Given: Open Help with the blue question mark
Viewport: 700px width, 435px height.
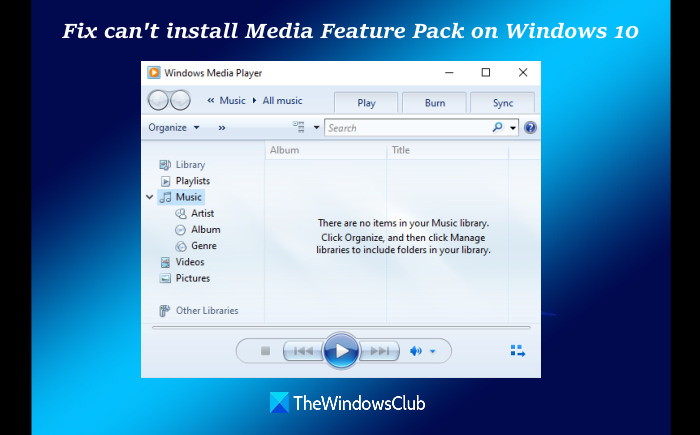Looking at the screenshot, I should (x=530, y=128).
